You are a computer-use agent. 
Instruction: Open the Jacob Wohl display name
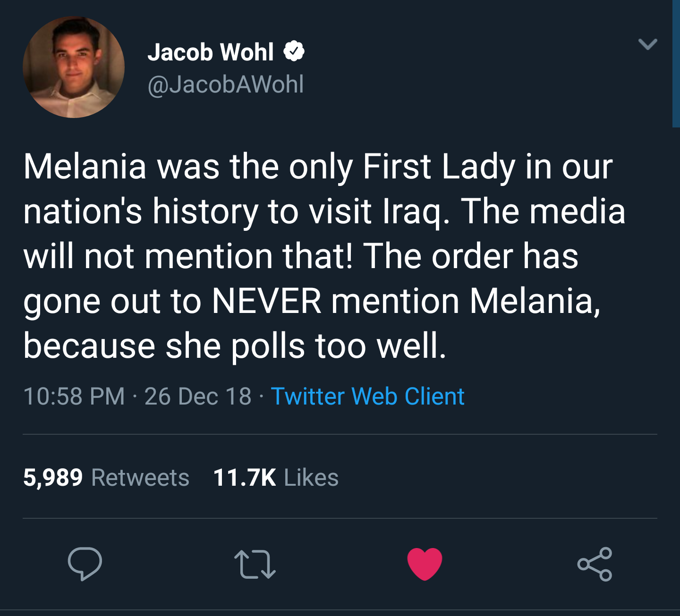(x=211, y=52)
